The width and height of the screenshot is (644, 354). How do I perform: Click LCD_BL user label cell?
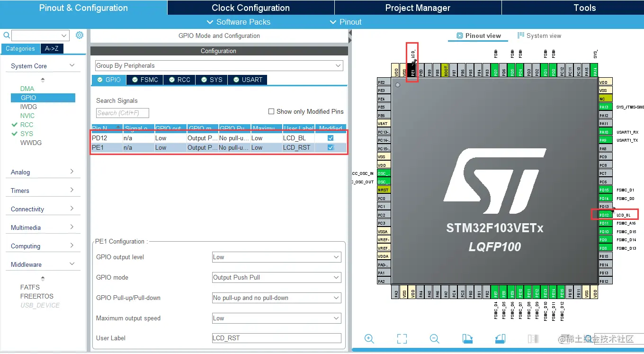[x=298, y=138]
